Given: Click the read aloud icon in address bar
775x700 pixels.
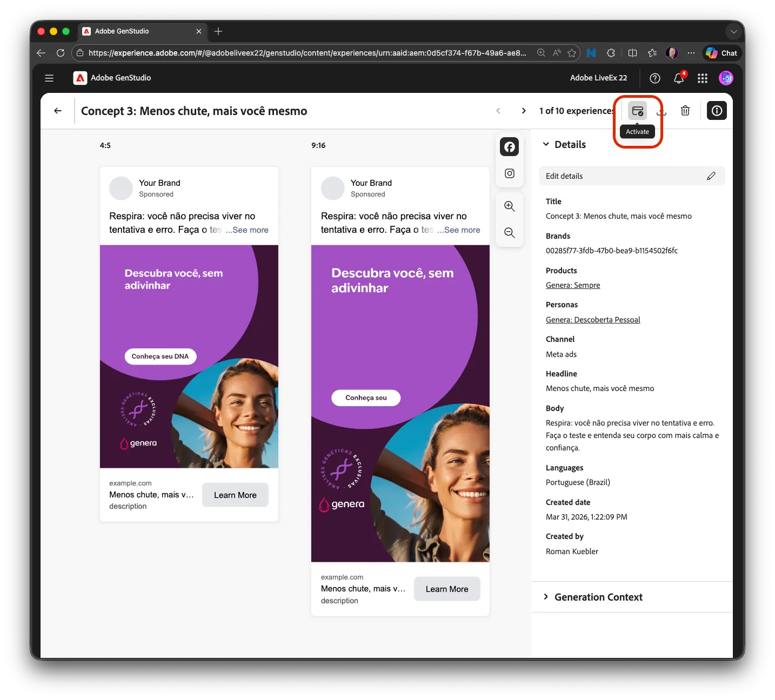Looking at the screenshot, I should (557, 53).
